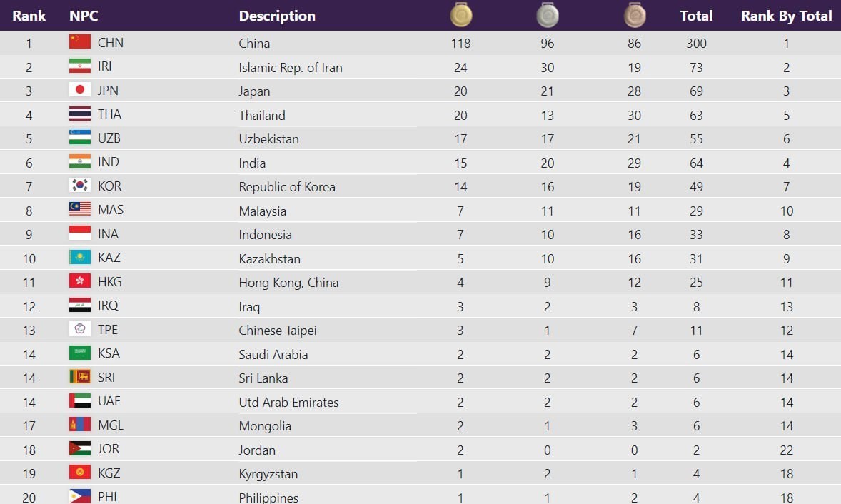Viewport: 841px width, 504px height.
Task: Select the THA country code
Action: 110,114
